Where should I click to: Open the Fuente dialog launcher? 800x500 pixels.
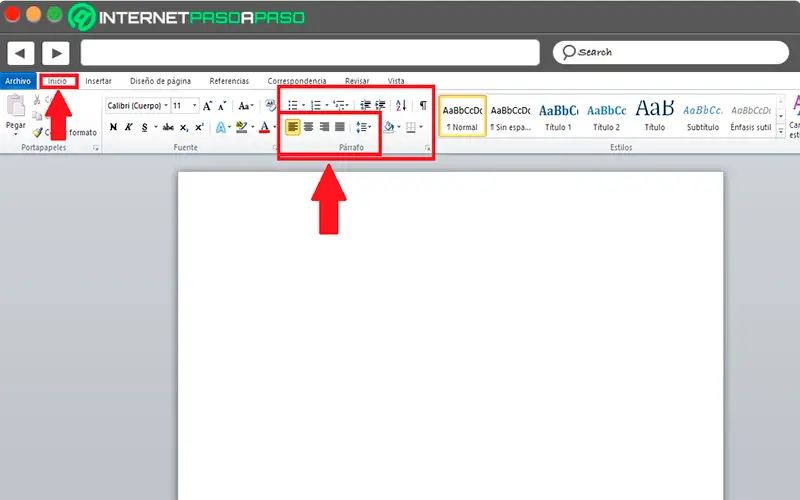click(275, 148)
